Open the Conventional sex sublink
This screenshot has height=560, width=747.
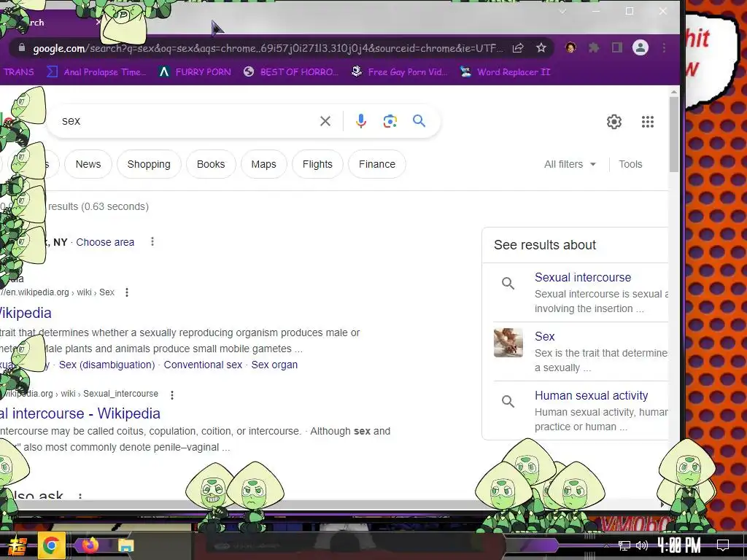click(203, 365)
